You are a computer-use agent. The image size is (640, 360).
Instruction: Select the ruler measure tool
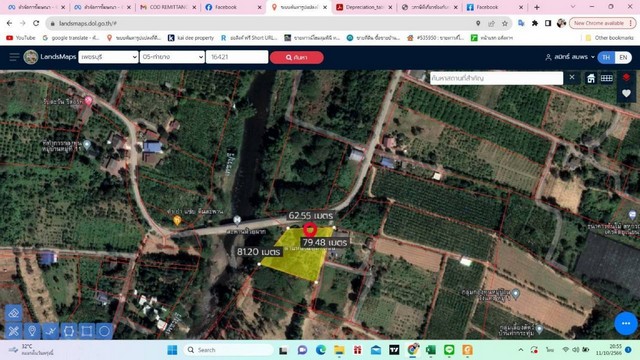pos(13,331)
